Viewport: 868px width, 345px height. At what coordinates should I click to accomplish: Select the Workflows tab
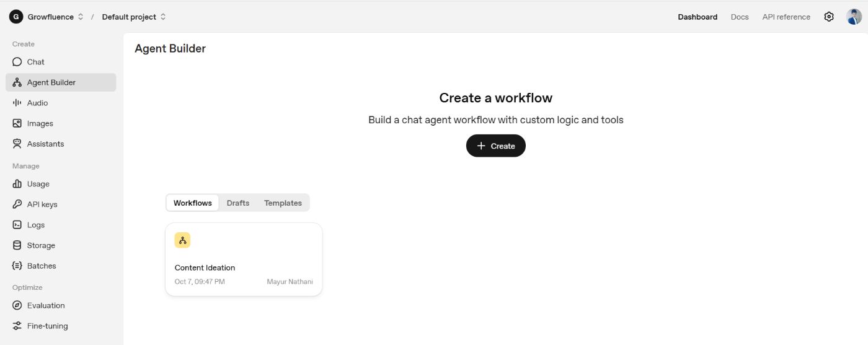192,203
